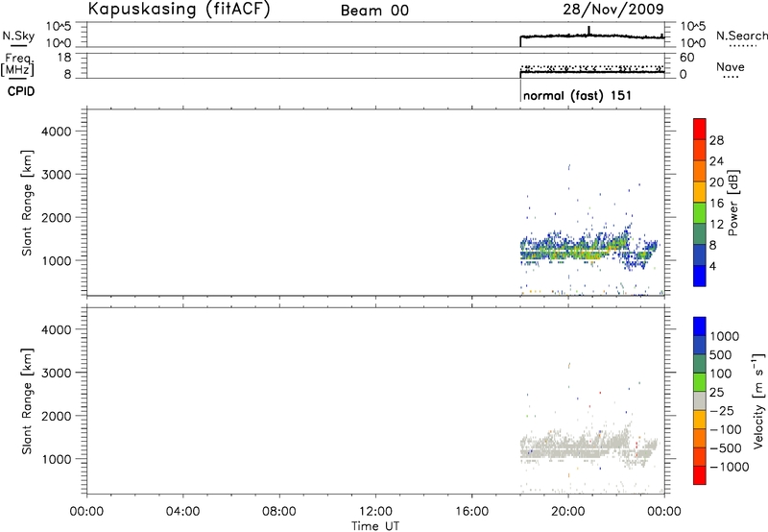The image size is (768, 532).
Task: Pick the orange 20-24 dB Power colorbar segment
Action: pyautogui.click(x=700, y=171)
